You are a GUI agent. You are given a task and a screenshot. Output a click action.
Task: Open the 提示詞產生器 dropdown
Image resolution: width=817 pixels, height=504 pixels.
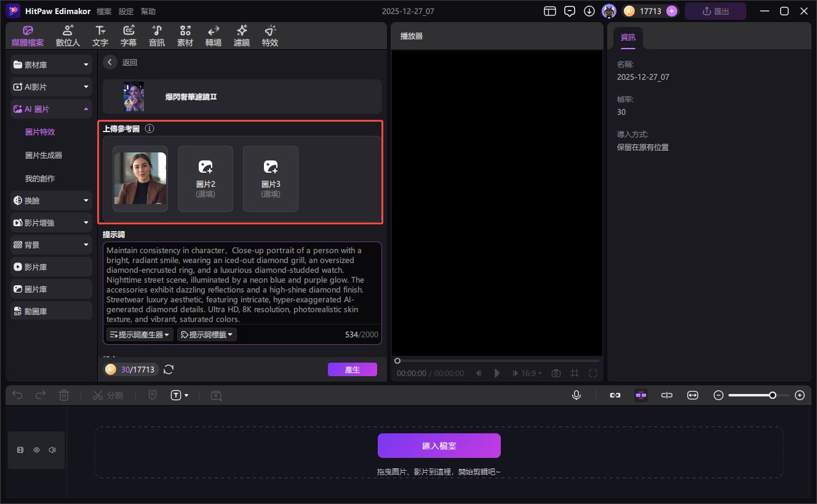pos(140,334)
